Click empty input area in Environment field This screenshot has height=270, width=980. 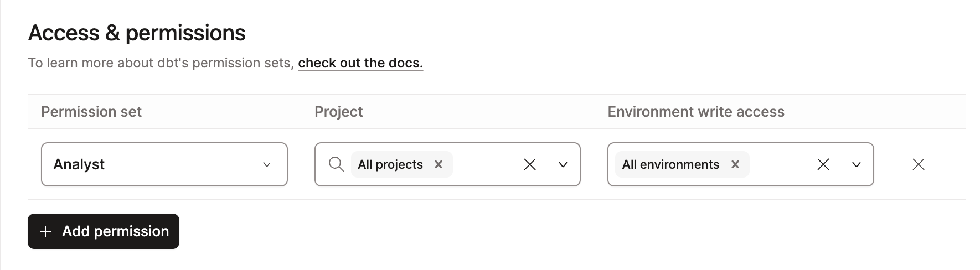pyautogui.click(x=780, y=164)
